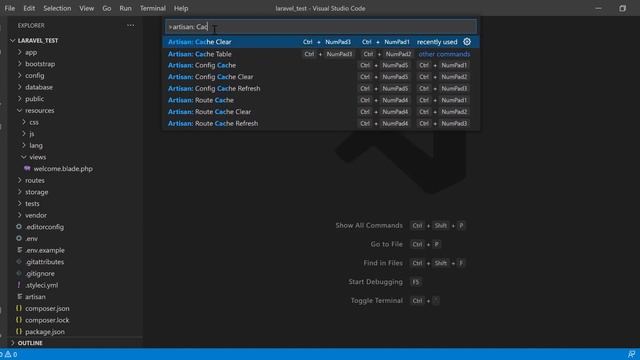The image size is (640, 360).
Task: Open the js folder under resources
Action: point(32,133)
